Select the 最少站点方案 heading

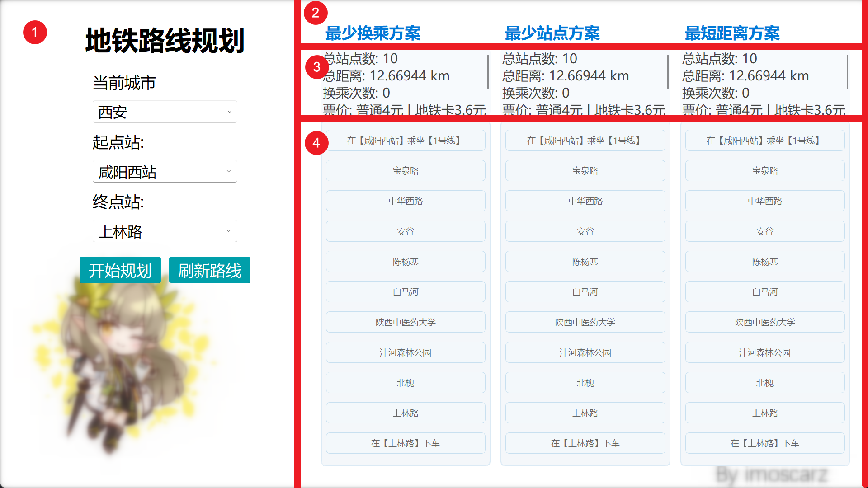click(x=552, y=33)
